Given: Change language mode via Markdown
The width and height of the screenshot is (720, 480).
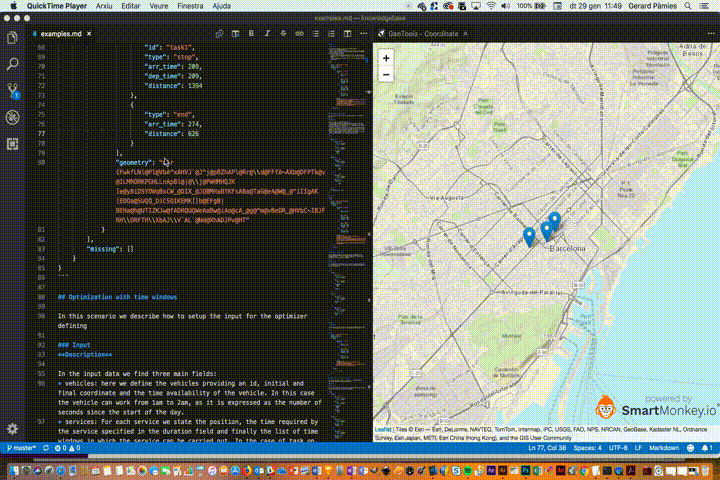Looking at the screenshot, I should pos(664,448).
